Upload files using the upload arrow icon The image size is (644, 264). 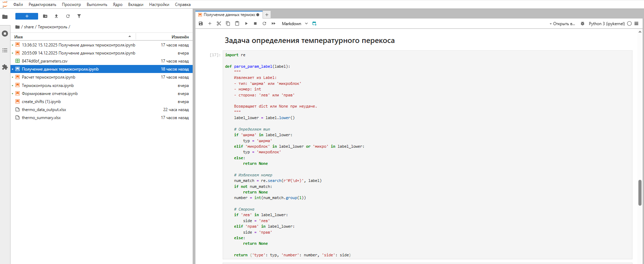point(56,16)
